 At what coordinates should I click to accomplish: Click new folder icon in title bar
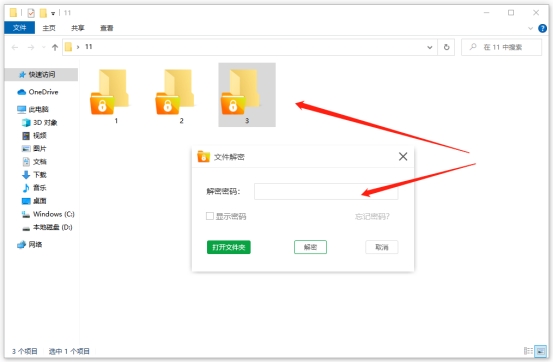click(x=43, y=13)
